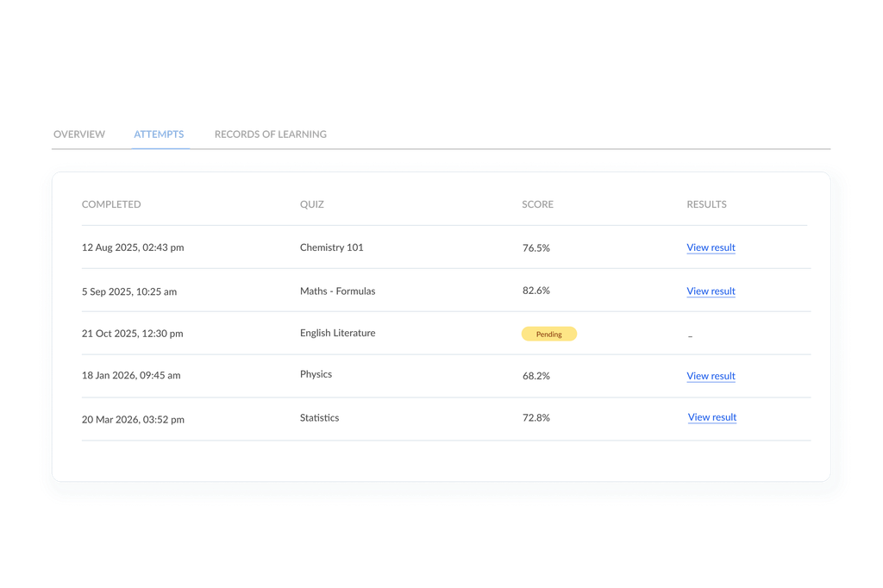The height and width of the screenshot is (588, 883).
Task: Open the Records of Learning tab
Action: pyautogui.click(x=271, y=134)
